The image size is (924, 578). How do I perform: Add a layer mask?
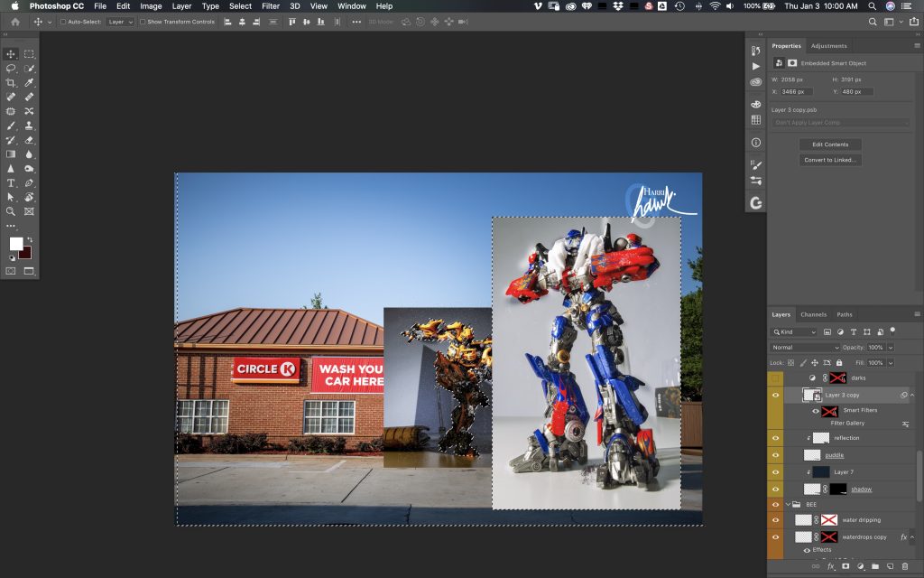[x=845, y=567]
